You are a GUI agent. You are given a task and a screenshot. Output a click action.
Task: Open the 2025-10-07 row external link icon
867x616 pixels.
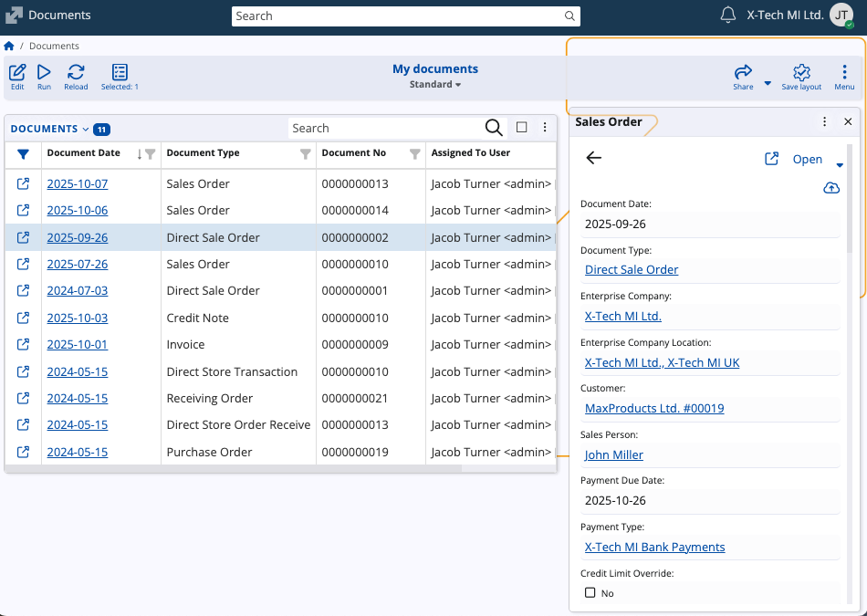(x=24, y=183)
